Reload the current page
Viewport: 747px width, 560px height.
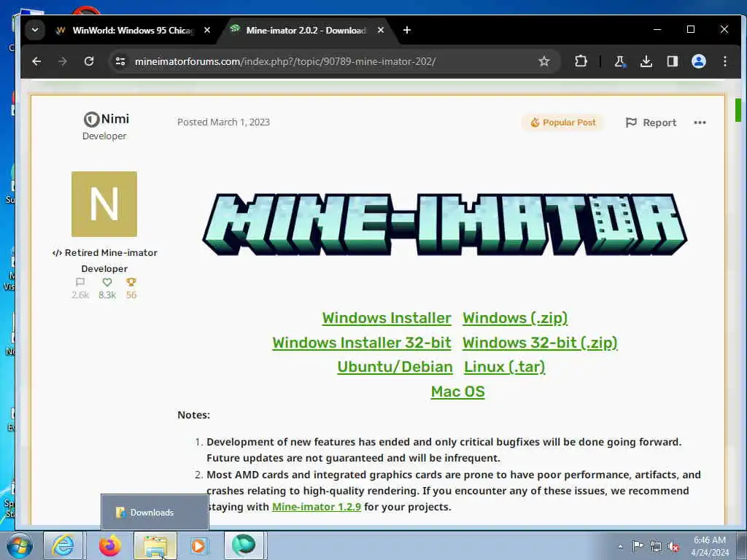pos(88,61)
